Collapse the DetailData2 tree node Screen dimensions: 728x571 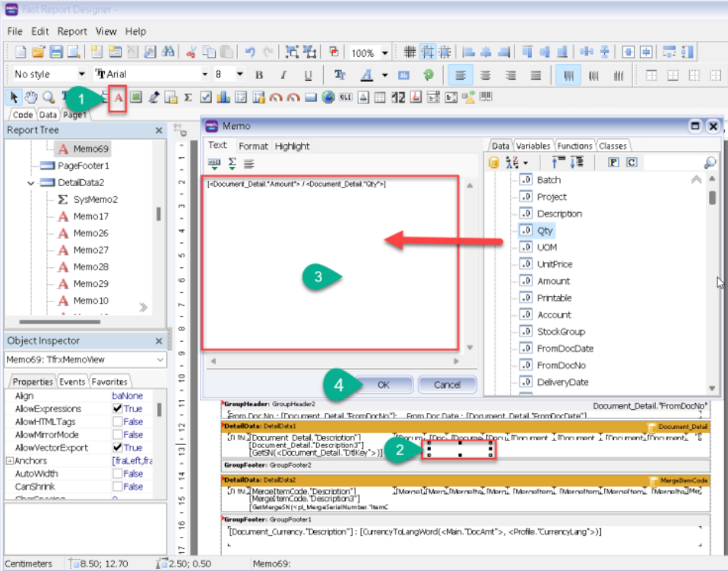(x=31, y=183)
